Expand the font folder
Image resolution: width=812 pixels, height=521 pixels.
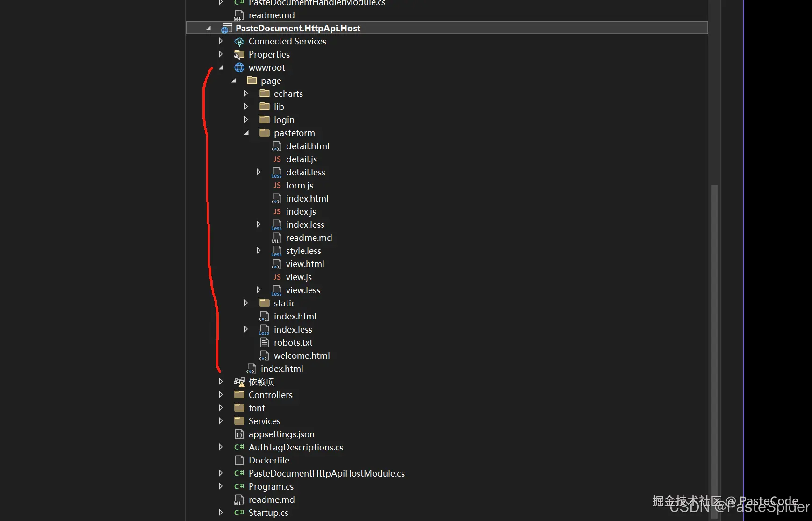(x=221, y=408)
